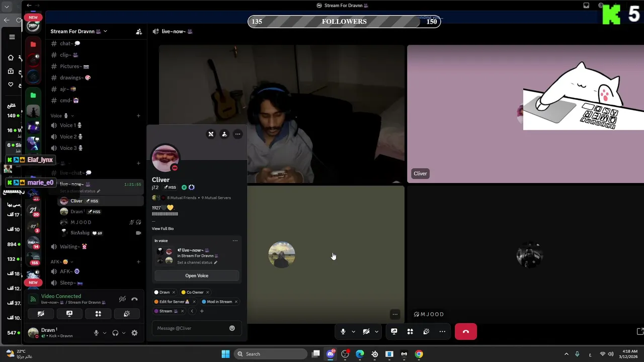Create channel in Voice category
Screen dimensions: 644x362
(x=138, y=116)
